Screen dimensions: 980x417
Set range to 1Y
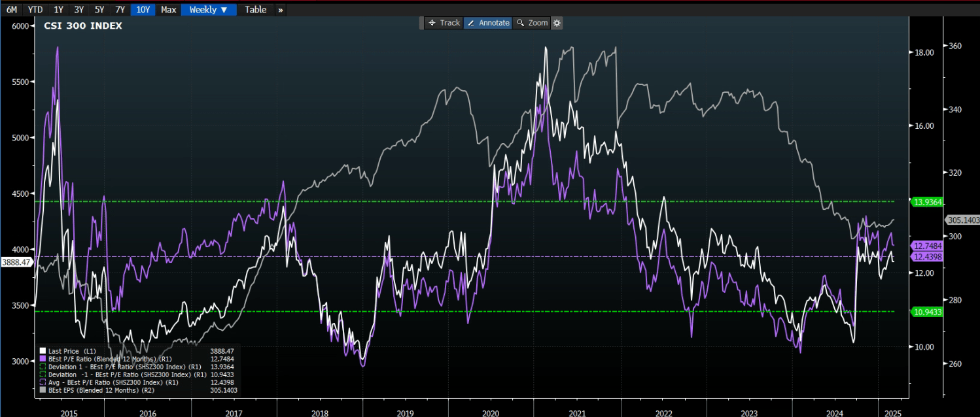[x=59, y=10]
